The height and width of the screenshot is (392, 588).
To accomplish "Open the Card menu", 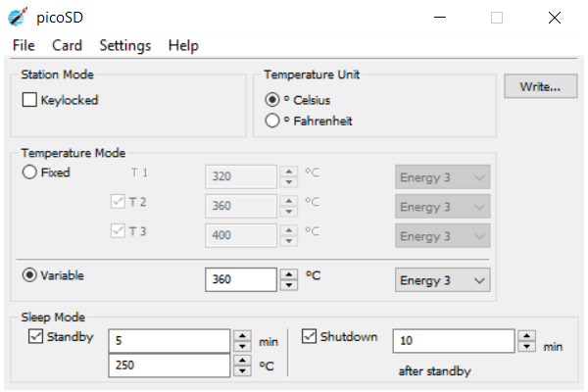I will (68, 45).
